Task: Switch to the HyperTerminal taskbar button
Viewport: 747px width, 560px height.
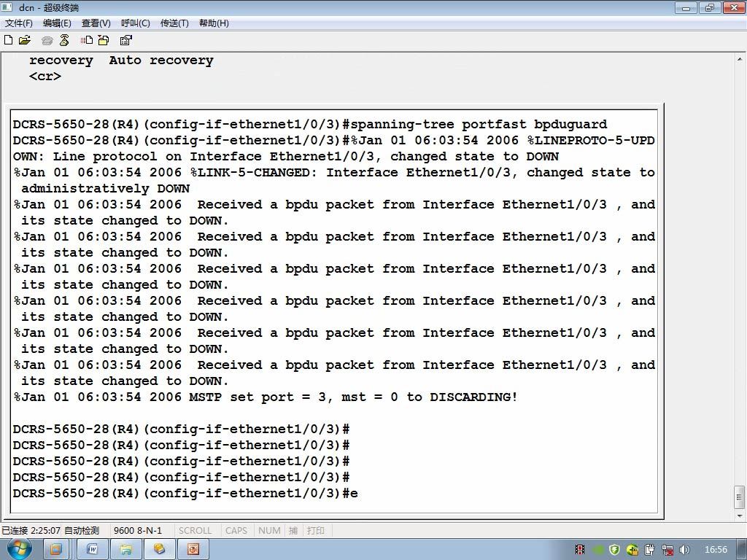Action: click(159, 550)
